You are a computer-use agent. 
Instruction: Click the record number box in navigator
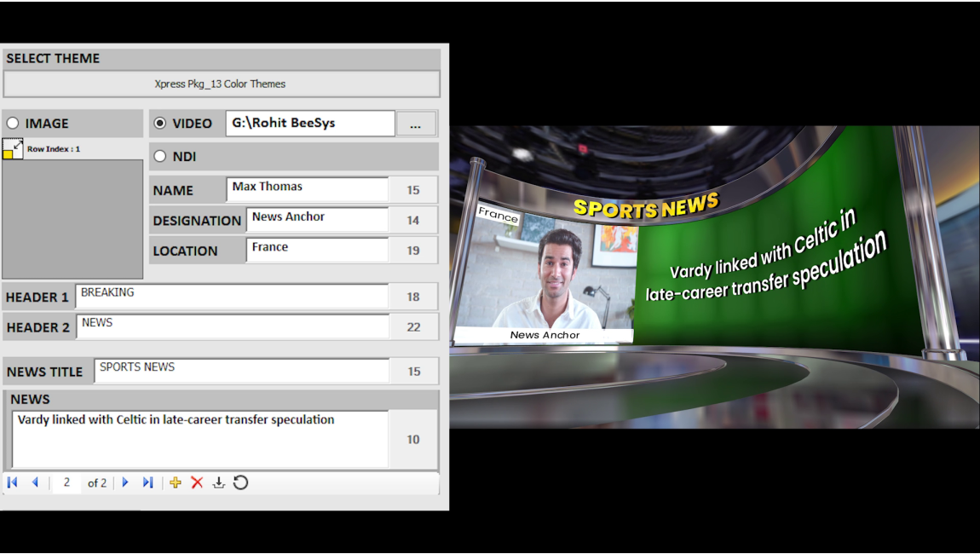66,482
